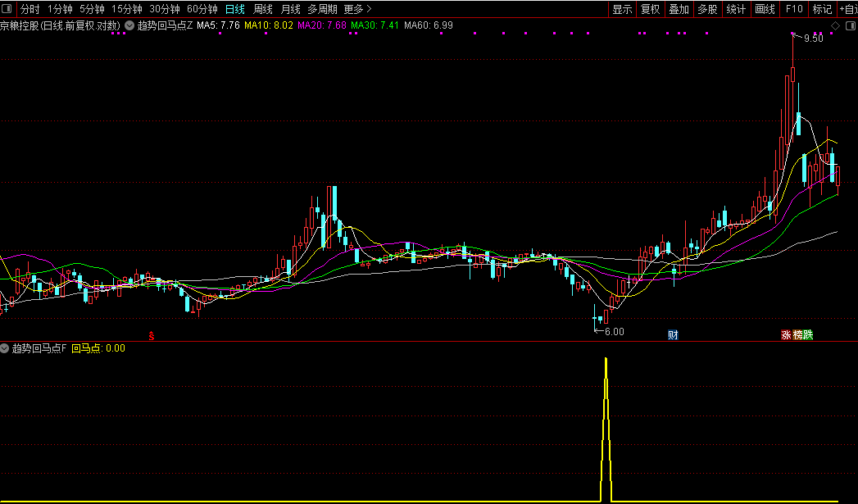Click the 榜 ranking marker icon
The width and height of the screenshot is (858, 504).
[x=797, y=334]
